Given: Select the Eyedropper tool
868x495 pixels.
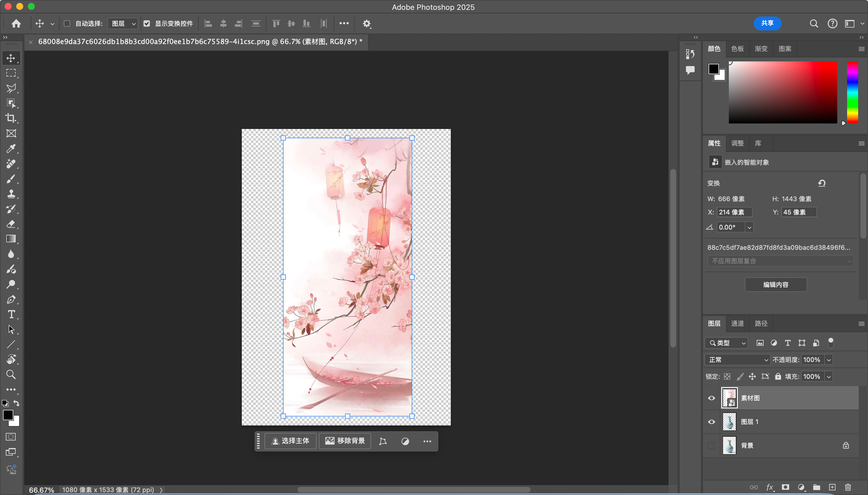Looking at the screenshot, I should 11,149.
